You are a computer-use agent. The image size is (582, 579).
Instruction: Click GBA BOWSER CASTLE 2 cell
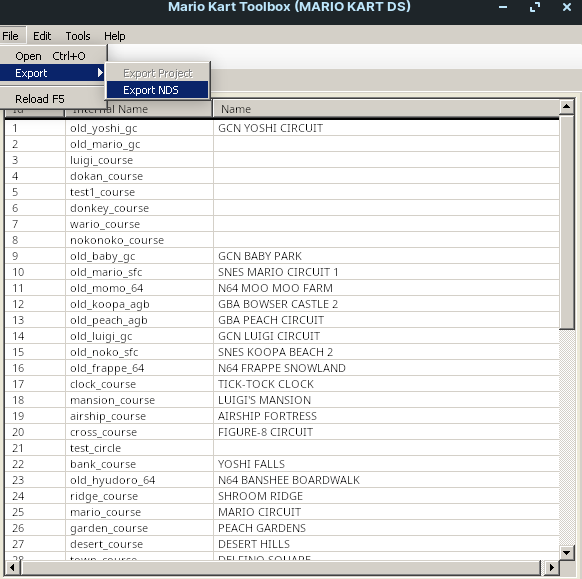click(x=386, y=304)
